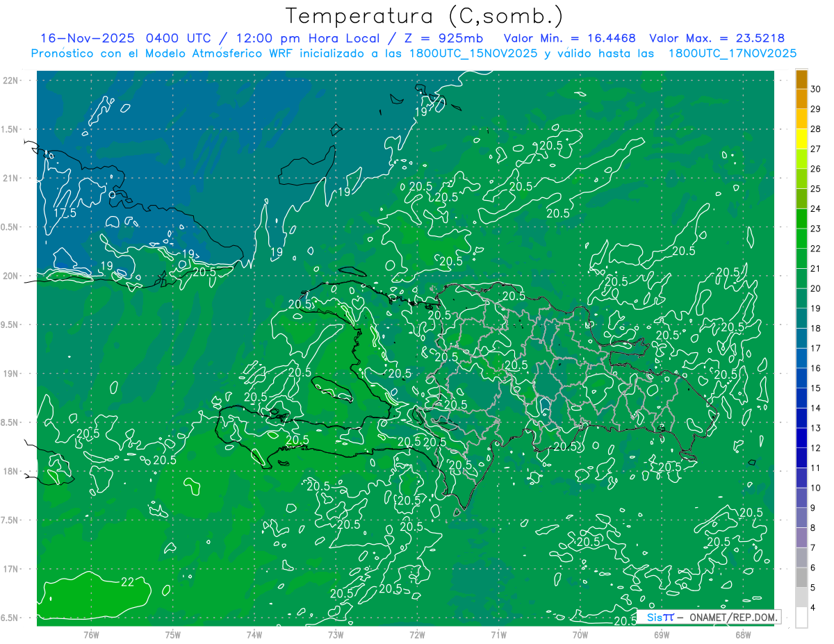Click the color scale label "28"
This screenshot has width=834, height=644.
click(816, 129)
